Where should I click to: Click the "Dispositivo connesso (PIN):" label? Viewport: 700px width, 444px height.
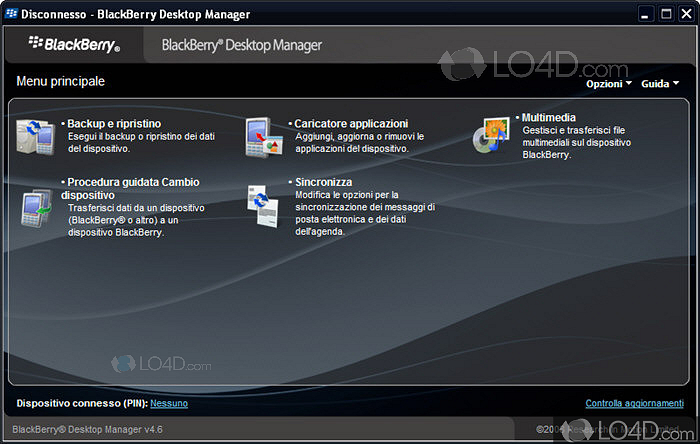[x=82, y=403]
